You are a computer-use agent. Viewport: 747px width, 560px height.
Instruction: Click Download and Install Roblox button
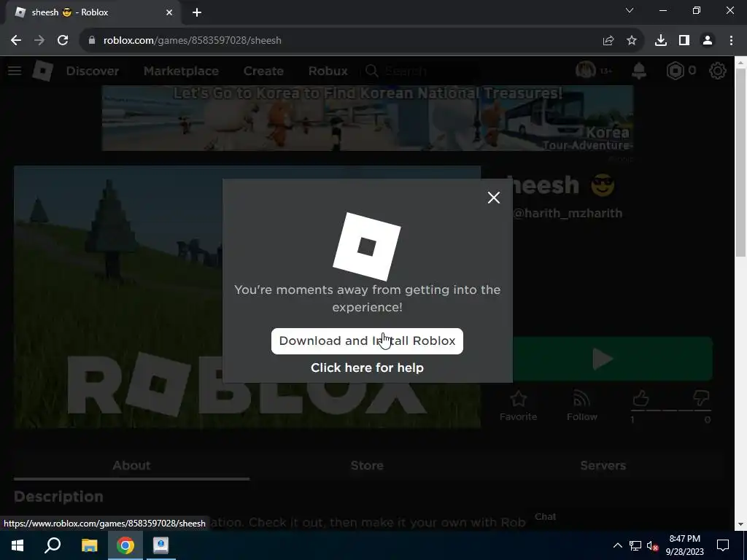point(367,341)
